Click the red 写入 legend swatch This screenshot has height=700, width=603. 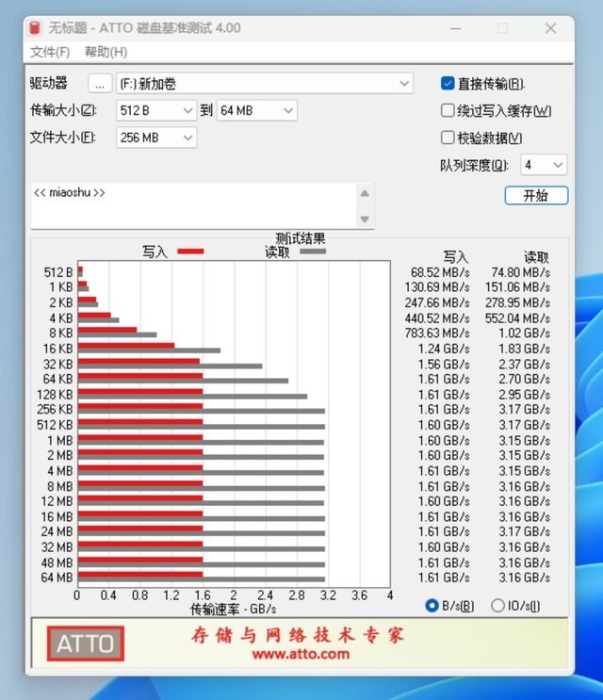tap(190, 252)
